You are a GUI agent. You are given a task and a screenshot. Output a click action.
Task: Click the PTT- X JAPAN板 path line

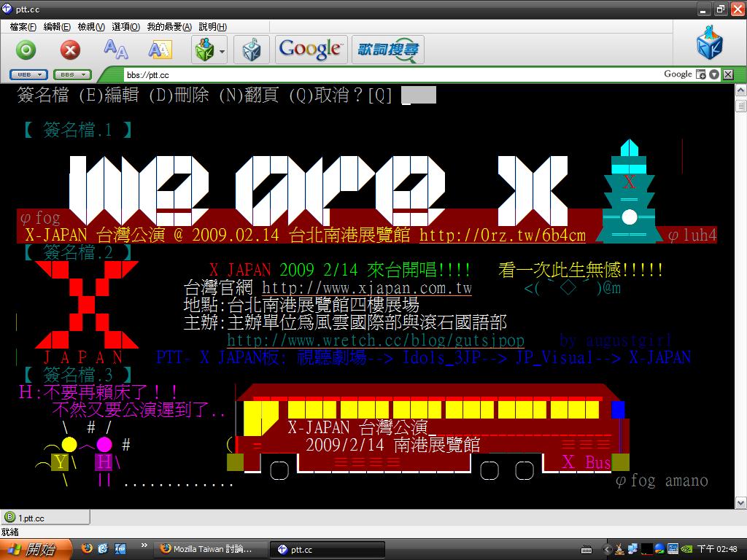(424, 357)
